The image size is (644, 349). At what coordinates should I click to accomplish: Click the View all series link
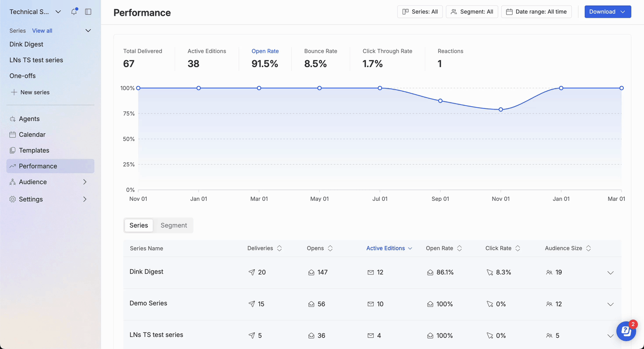pyautogui.click(x=42, y=31)
